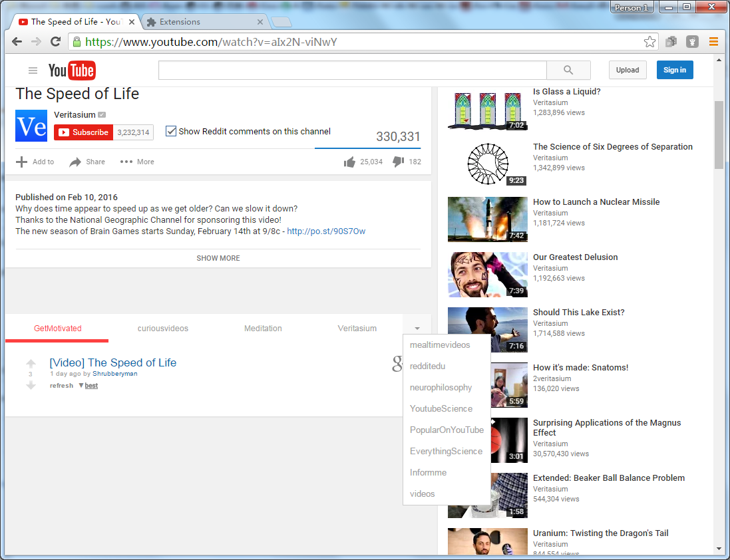Viewport: 730px width, 560px height.
Task: Reload the page with refresh icon
Action: 55,41
